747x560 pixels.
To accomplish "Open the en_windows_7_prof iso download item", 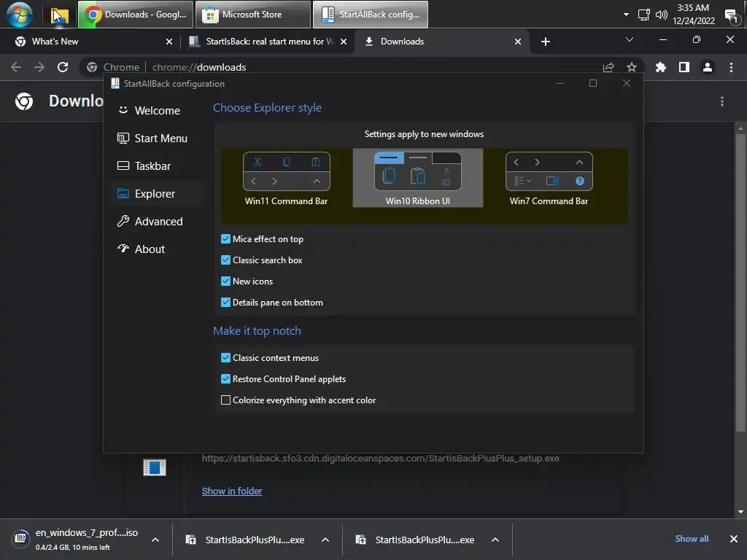I will tap(76, 539).
